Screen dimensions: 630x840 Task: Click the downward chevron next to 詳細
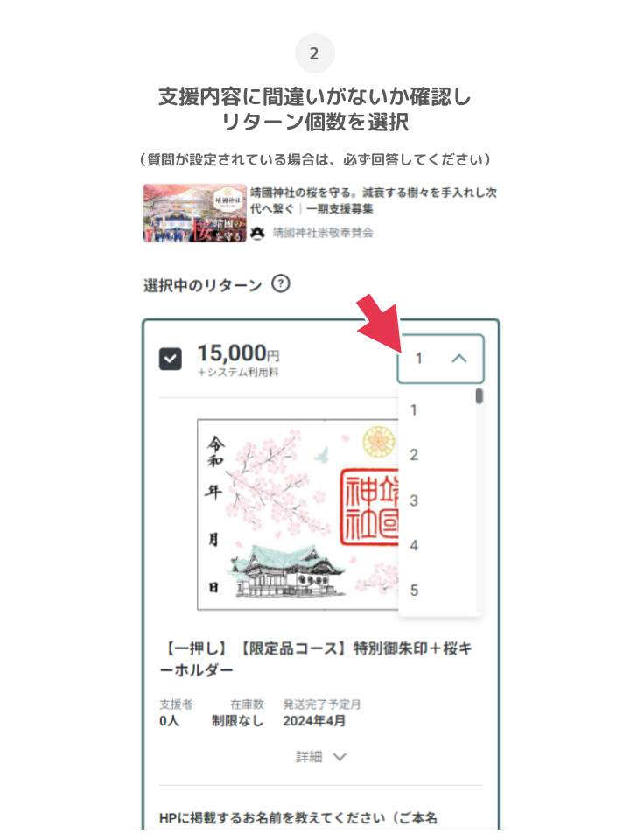tap(339, 756)
